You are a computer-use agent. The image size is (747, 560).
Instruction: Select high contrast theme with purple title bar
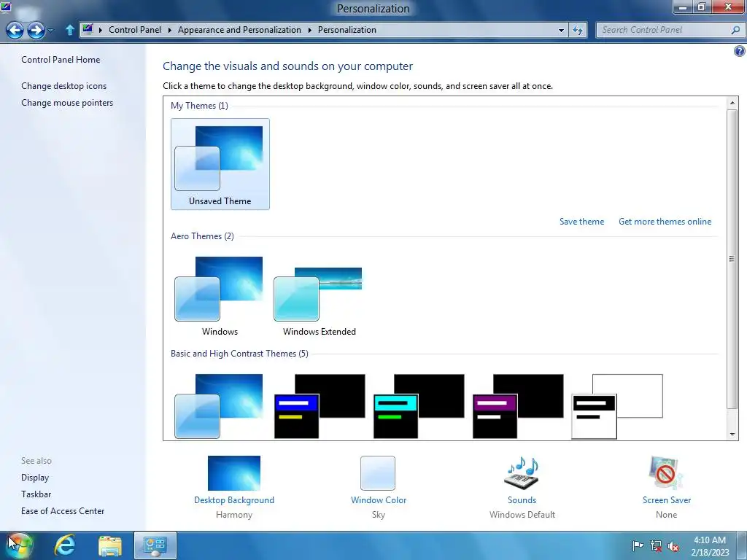pyautogui.click(x=518, y=406)
